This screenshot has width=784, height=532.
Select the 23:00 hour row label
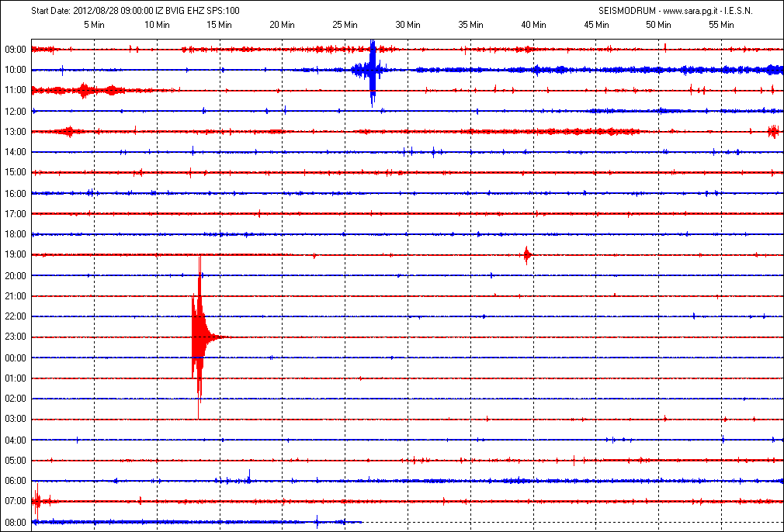pyautogui.click(x=16, y=337)
